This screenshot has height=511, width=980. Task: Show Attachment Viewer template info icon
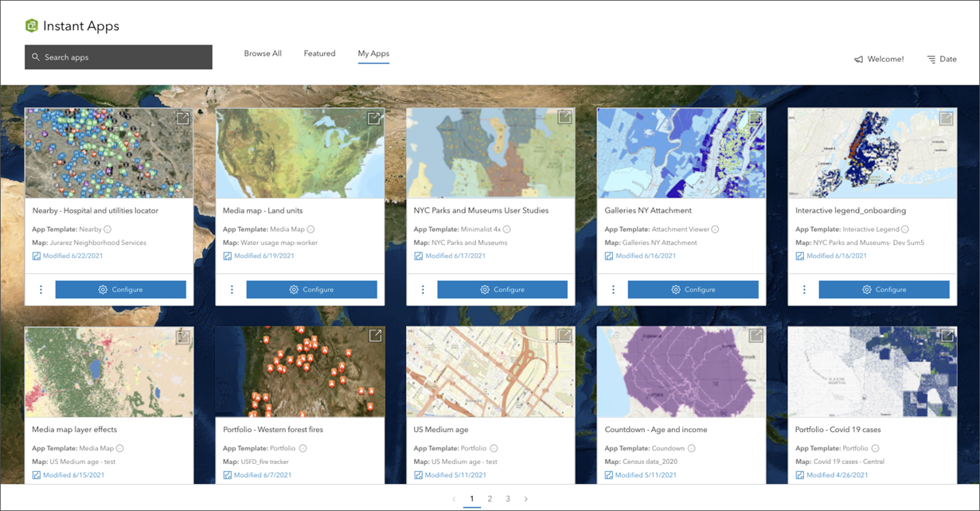click(x=715, y=229)
